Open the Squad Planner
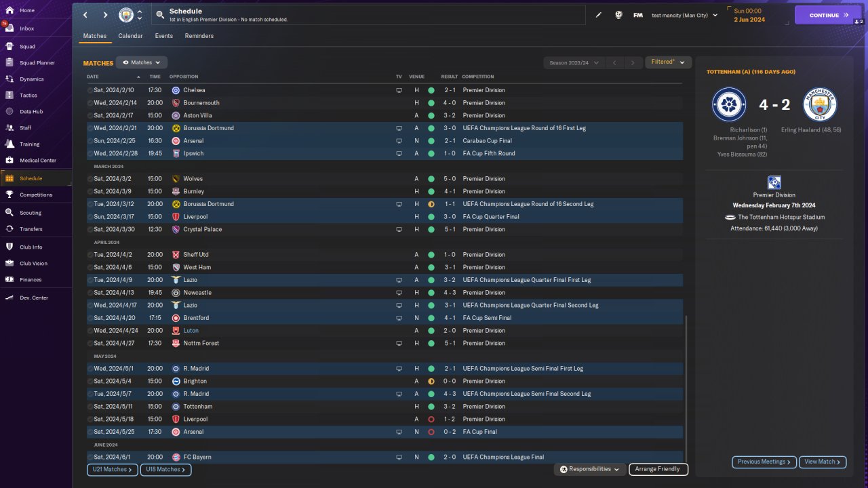868x488 pixels. pos(35,63)
